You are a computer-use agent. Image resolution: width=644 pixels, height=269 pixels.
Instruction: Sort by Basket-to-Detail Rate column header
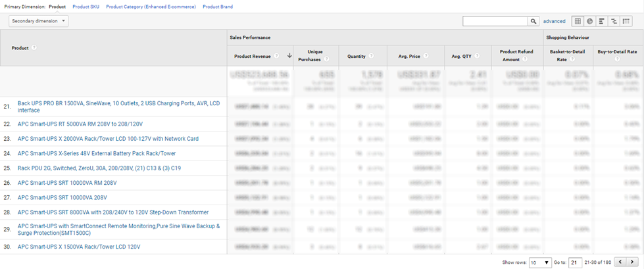point(567,56)
